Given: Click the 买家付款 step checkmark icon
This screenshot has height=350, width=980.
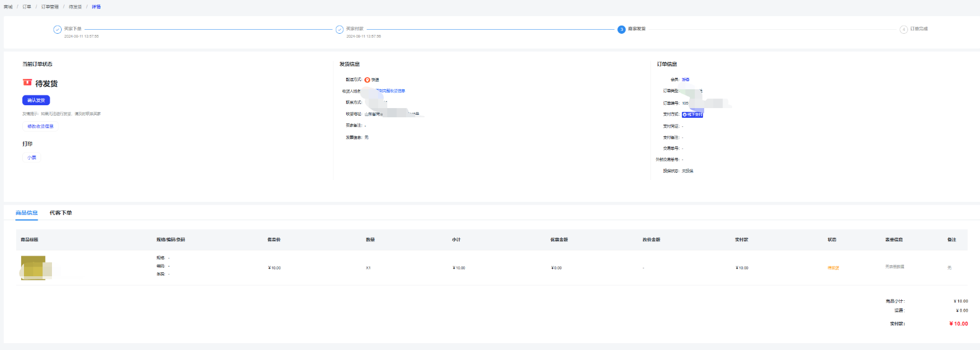Looking at the screenshot, I should click(339, 30).
